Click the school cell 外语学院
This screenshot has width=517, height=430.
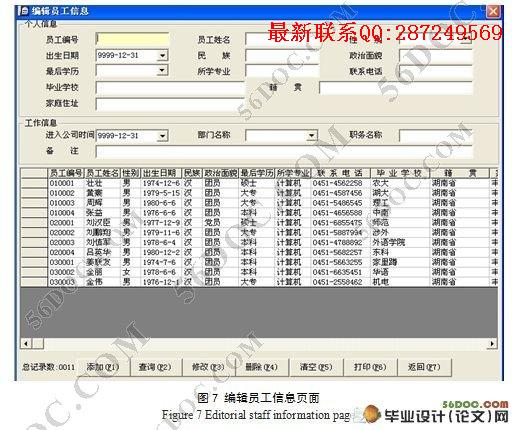400,243
